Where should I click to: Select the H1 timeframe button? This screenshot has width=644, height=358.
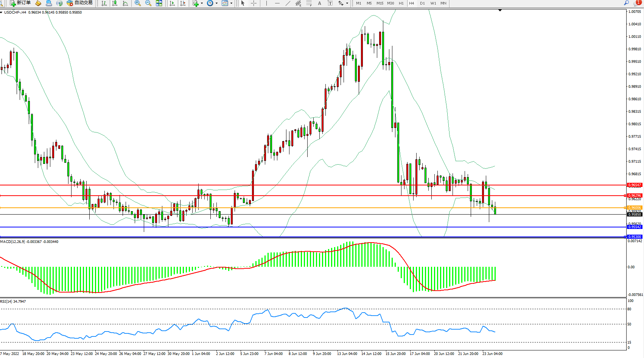tap(401, 3)
